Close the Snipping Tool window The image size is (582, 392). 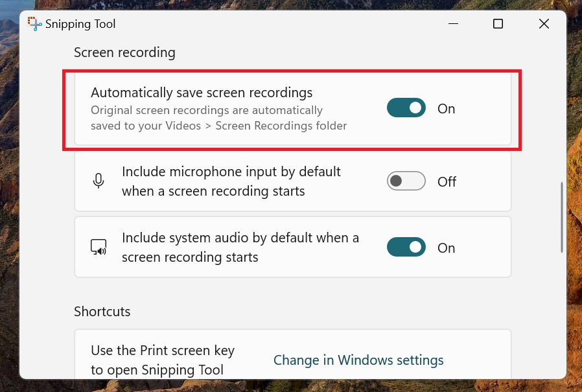[x=544, y=24]
